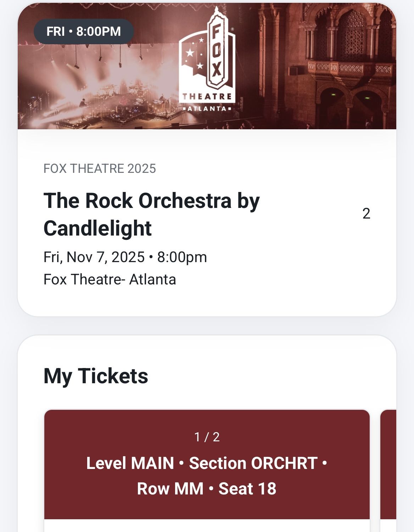414x532 pixels.
Task: Click the My Tickets heading
Action: 96,376
